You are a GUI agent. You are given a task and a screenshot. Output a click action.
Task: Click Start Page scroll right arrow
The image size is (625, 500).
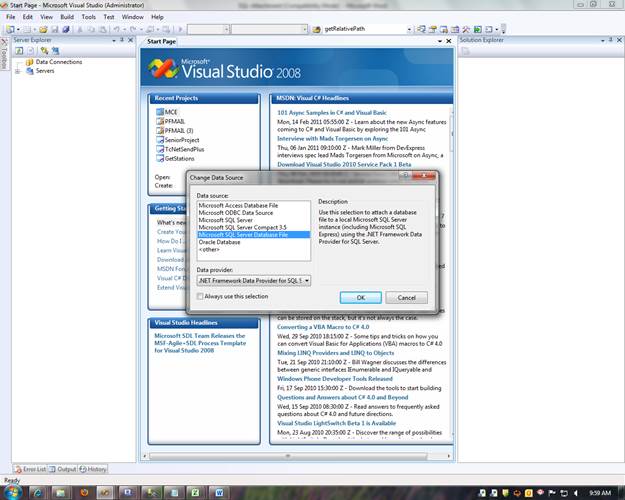(449, 456)
